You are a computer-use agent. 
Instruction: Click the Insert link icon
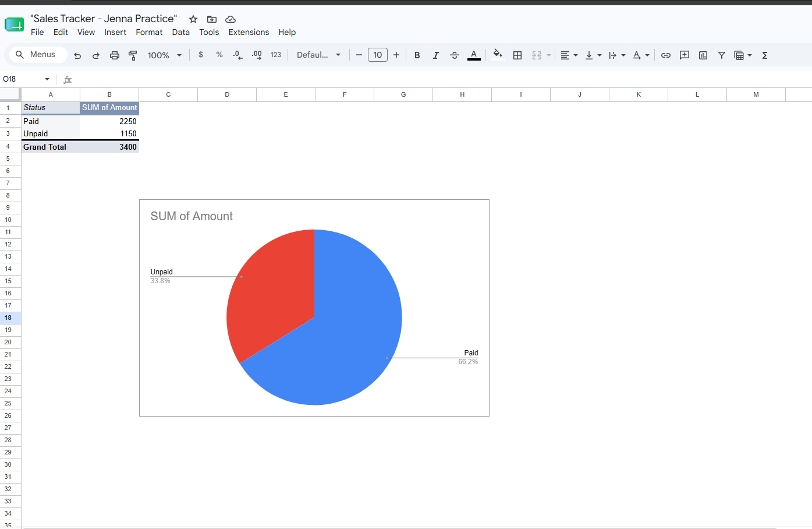666,55
